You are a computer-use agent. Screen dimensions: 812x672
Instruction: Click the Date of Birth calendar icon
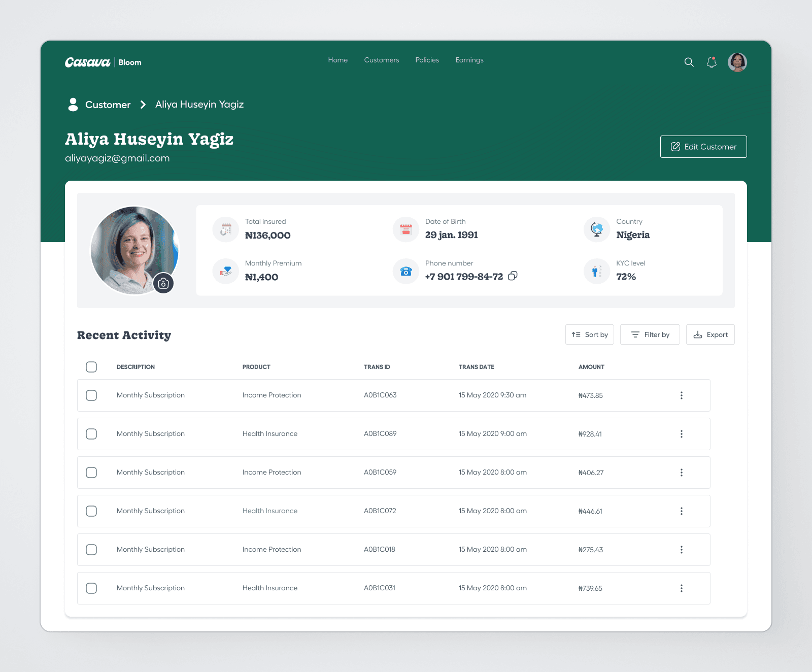coord(406,229)
